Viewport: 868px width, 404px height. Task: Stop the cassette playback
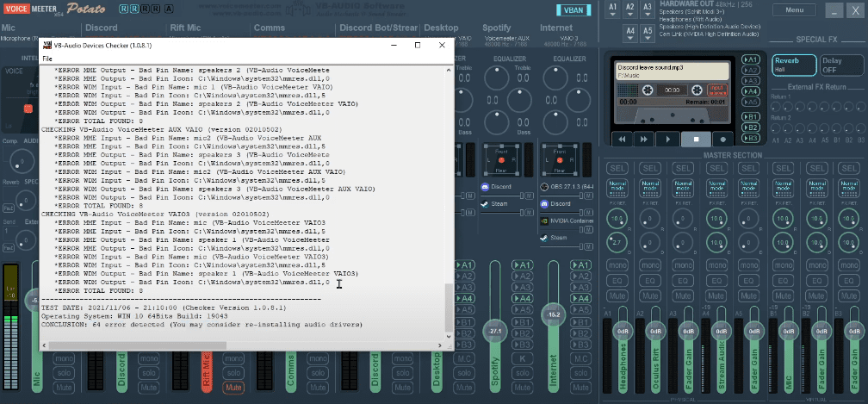696,139
